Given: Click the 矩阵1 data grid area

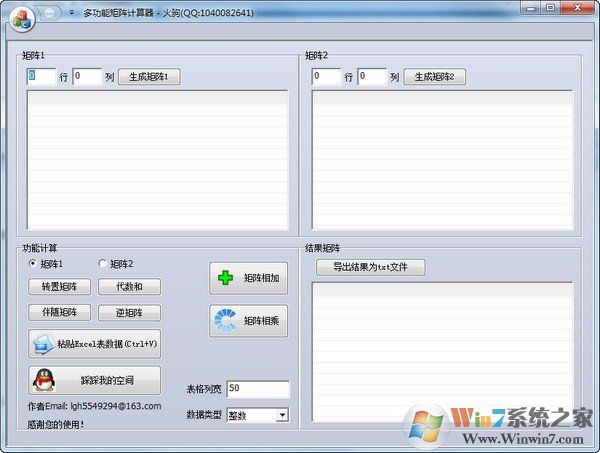Looking at the screenshot, I should tap(158, 160).
